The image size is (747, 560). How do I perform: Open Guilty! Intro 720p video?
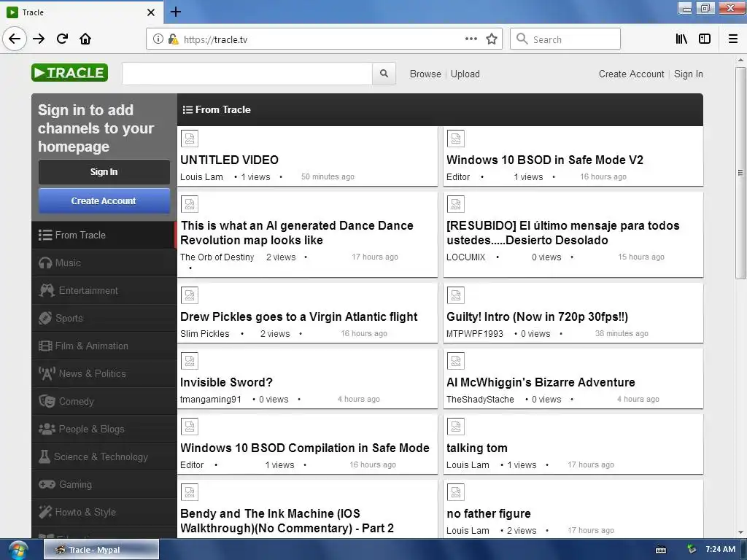pos(537,316)
